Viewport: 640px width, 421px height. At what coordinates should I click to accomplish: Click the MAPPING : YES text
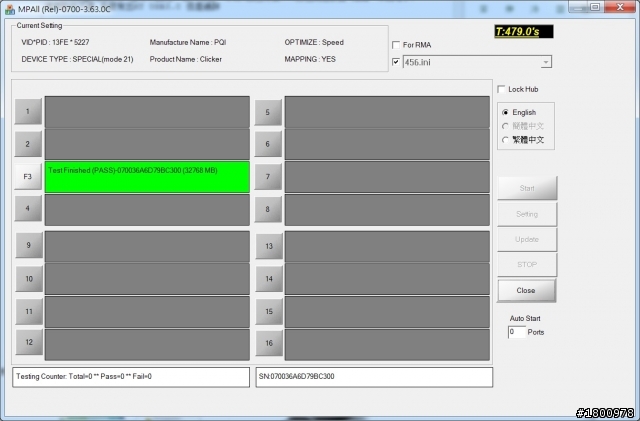(310, 59)
